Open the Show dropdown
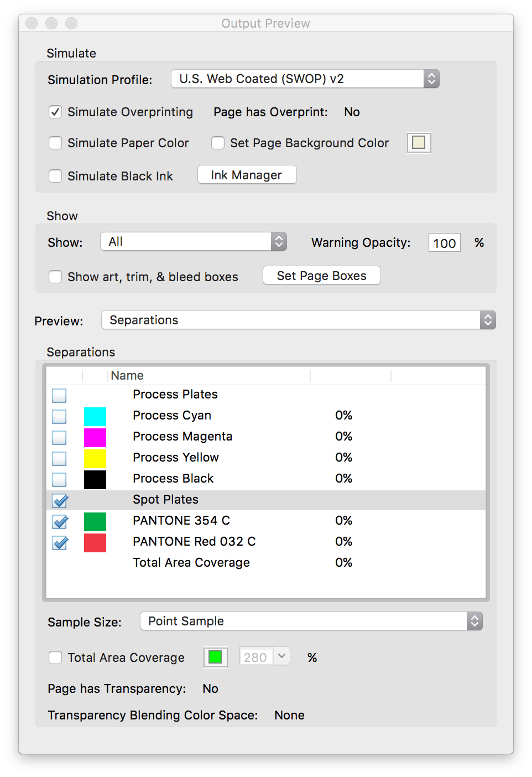 tap(193, 242)
